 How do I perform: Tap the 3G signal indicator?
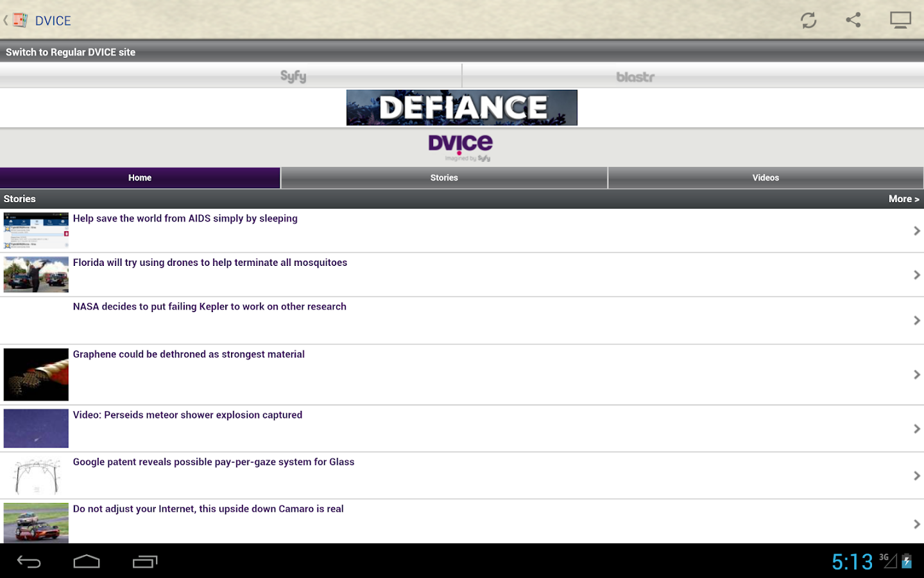887,561
